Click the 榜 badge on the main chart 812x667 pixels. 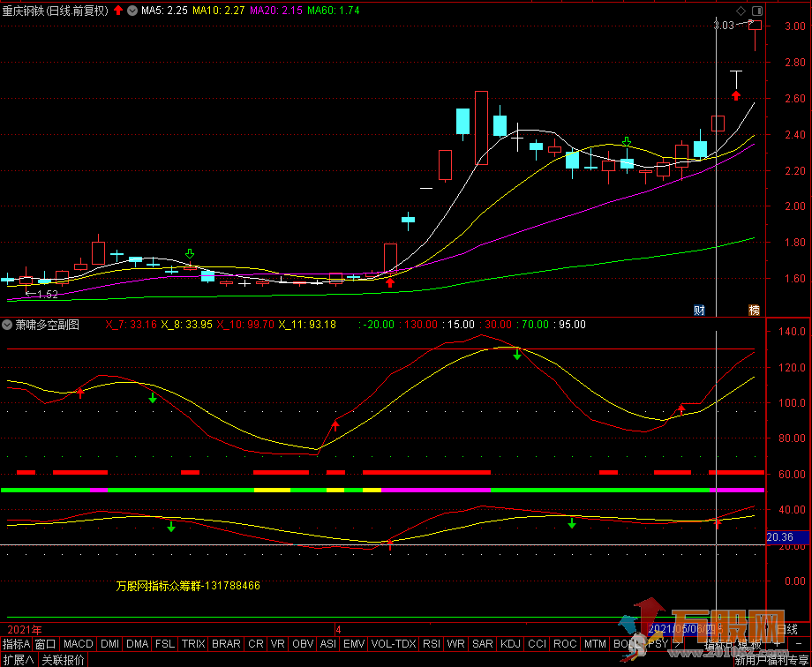point(754,311)
